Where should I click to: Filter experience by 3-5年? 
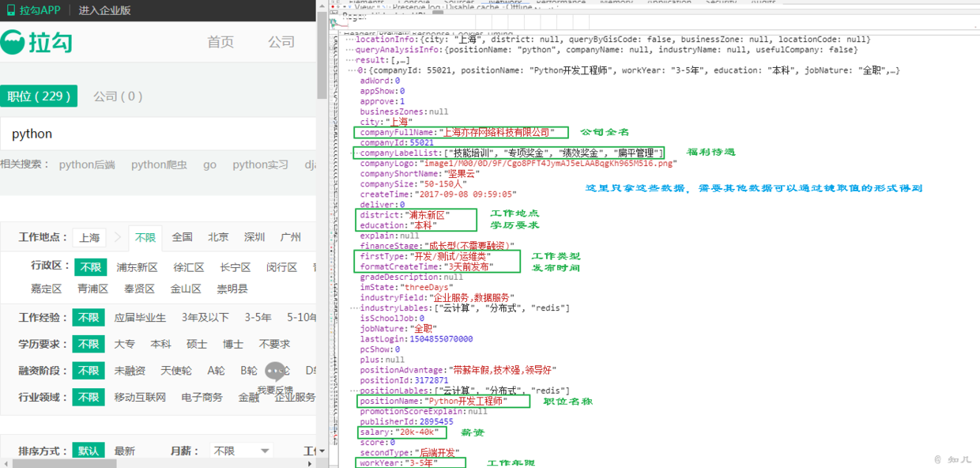(x=258, y=318)
